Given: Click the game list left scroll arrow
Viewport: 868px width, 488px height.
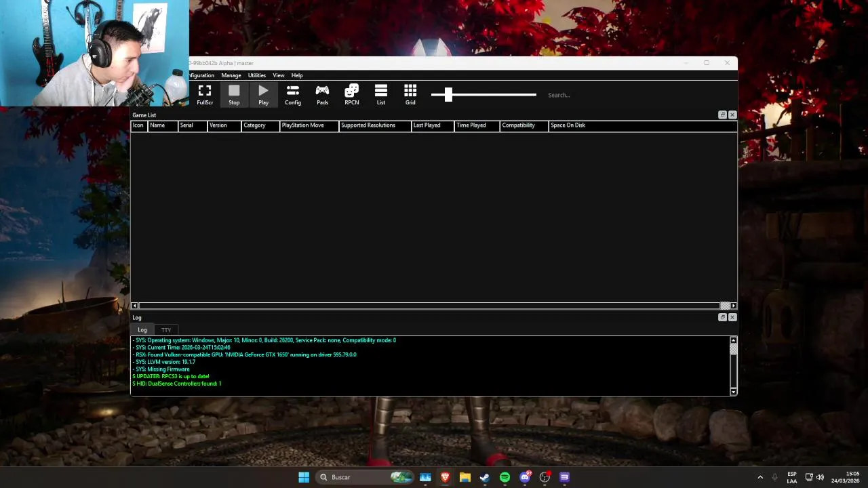Looking at the screenshot, I should coord(134,306).
